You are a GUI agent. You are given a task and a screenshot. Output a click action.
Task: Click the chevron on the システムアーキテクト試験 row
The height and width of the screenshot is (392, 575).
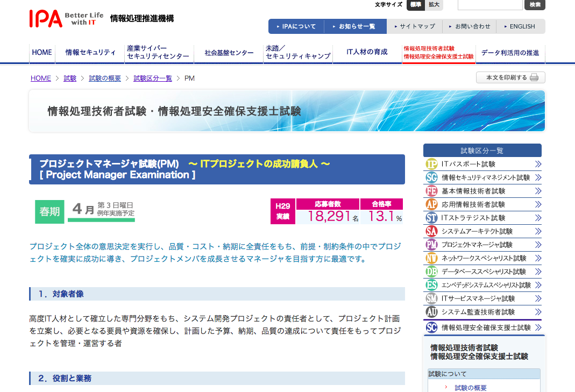click(x=538, y=231)
